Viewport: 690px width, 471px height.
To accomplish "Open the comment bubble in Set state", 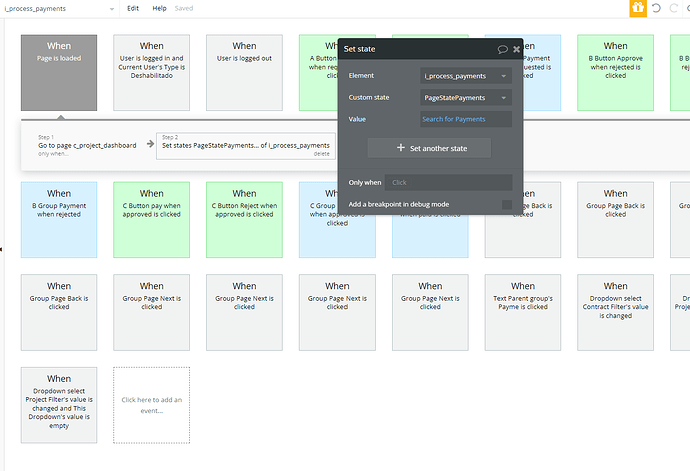I will pyautogui.click(x=503, y=49).
